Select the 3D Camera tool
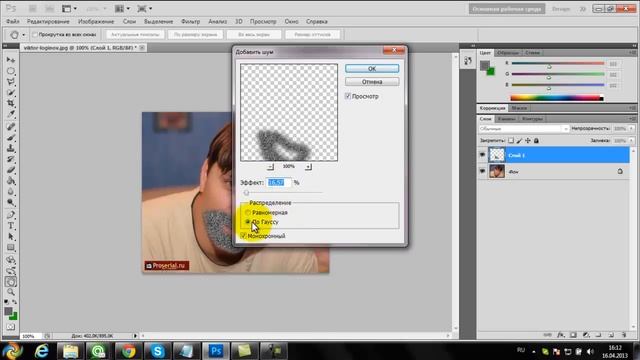 11,271
